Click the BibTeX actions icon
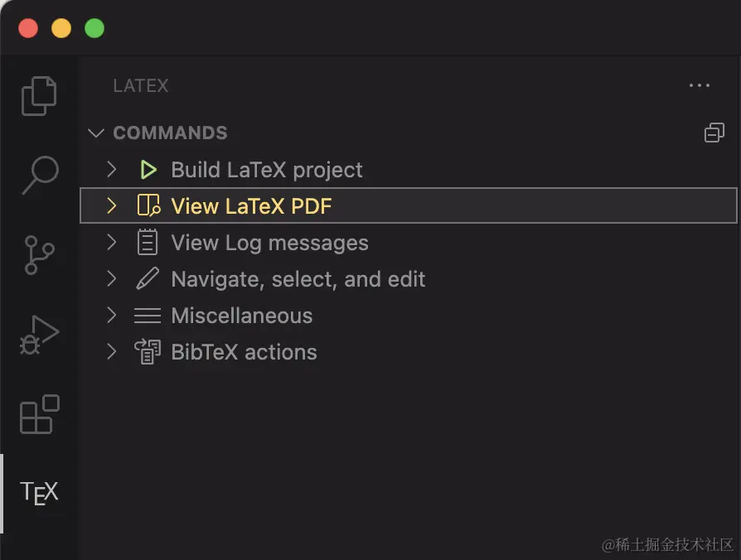 coord(148,352)
